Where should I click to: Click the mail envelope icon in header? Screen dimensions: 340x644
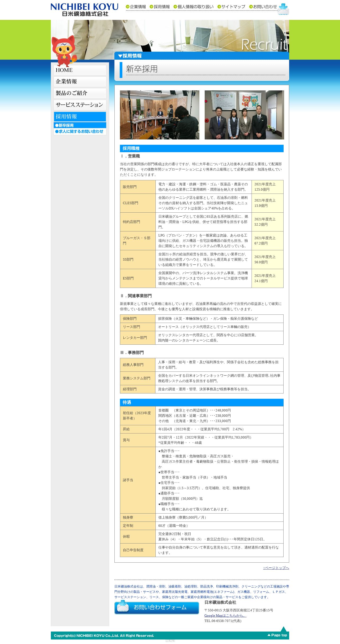click(283, 9)
